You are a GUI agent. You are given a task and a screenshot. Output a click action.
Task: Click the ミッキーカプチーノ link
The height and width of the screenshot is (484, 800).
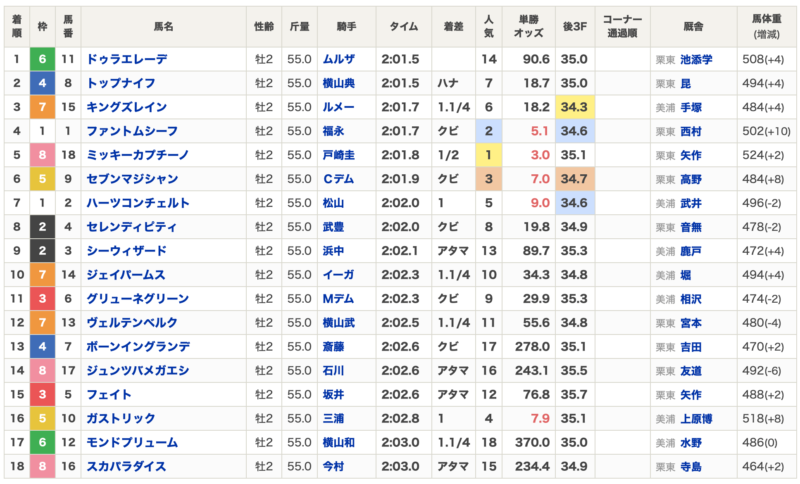(138, 155)
